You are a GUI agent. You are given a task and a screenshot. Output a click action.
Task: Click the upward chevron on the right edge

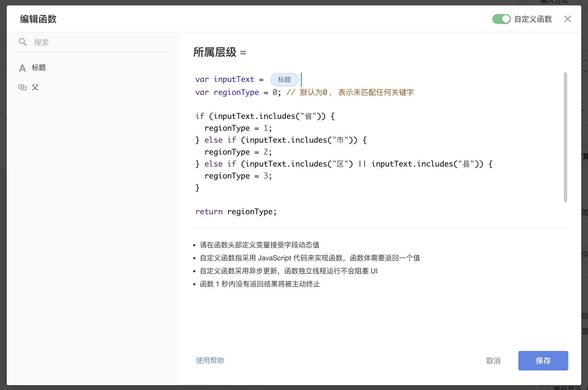[x=585, y=61]
